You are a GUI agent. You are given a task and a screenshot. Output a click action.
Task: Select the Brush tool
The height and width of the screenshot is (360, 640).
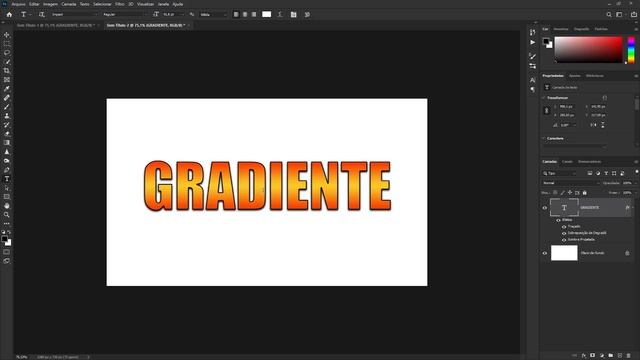(x=7, y=107)
